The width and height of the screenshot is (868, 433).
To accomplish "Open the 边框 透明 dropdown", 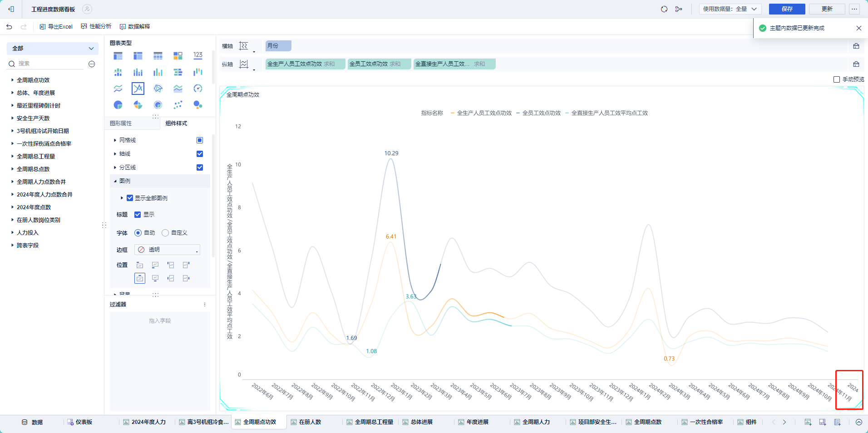I will tap(167, 250).
